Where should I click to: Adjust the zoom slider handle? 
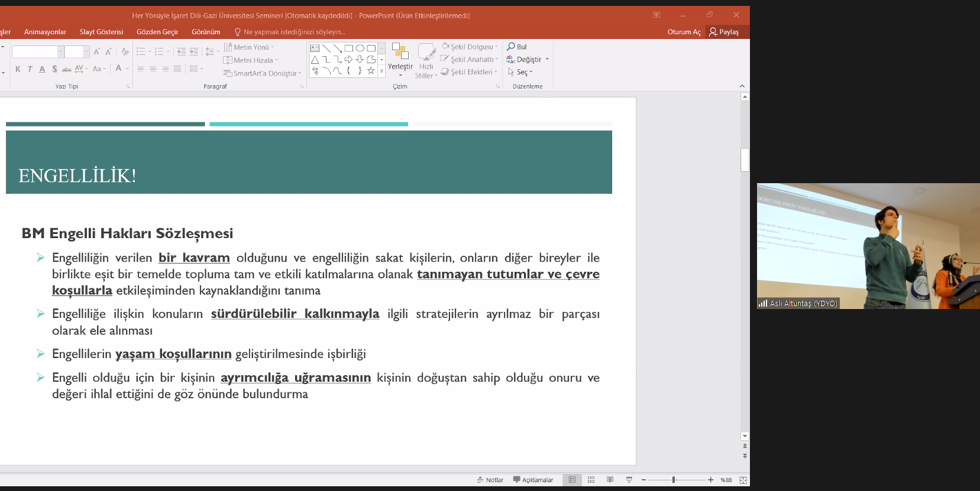674,480
